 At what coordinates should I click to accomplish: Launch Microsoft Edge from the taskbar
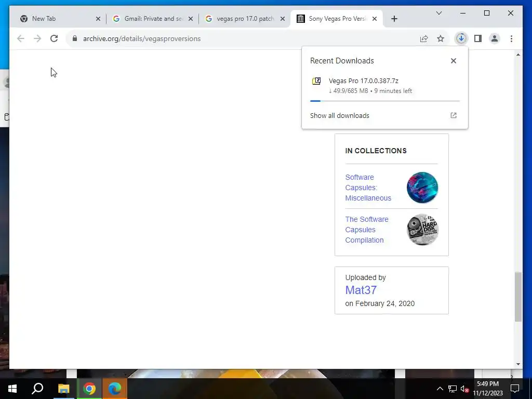115,389
